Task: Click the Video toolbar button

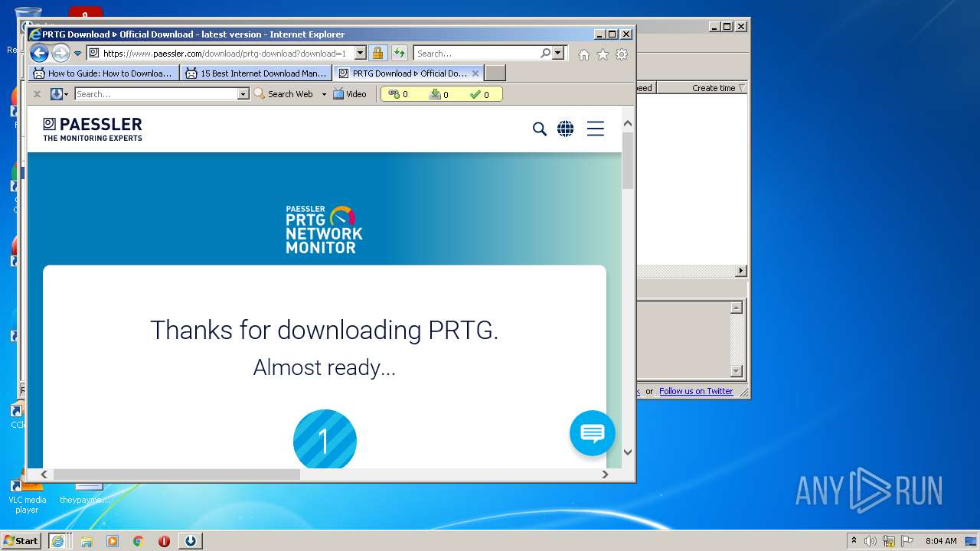Action: click(350, 94)
